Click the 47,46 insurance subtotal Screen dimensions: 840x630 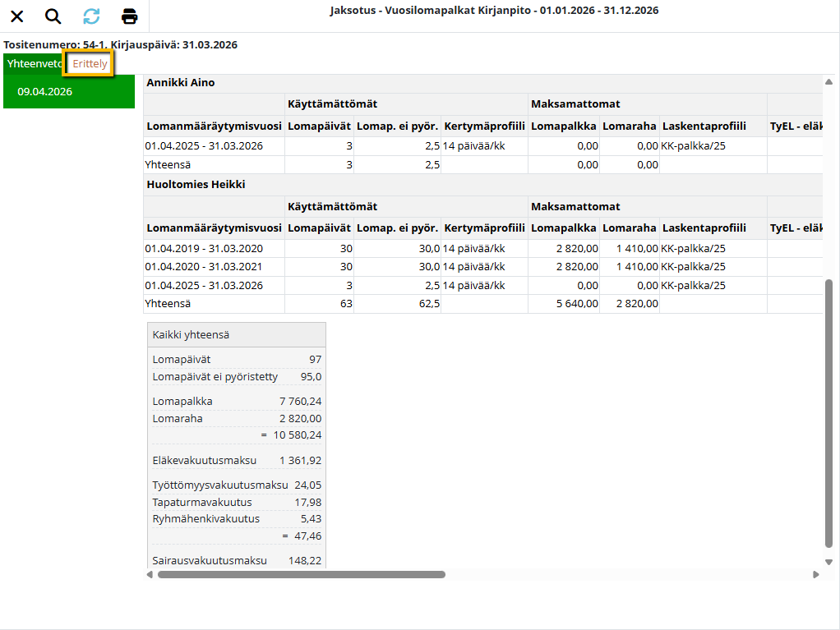click(308, 536)
